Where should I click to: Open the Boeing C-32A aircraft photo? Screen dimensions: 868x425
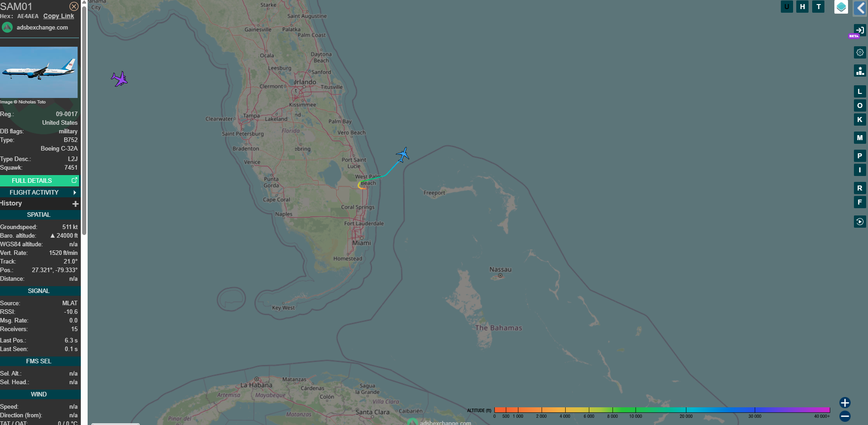[x=39, y=72]
